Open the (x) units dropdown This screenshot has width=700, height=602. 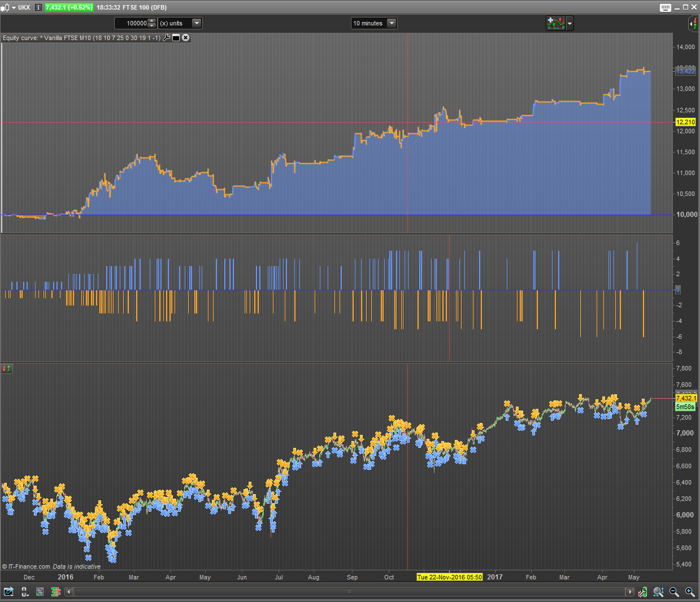197,23
